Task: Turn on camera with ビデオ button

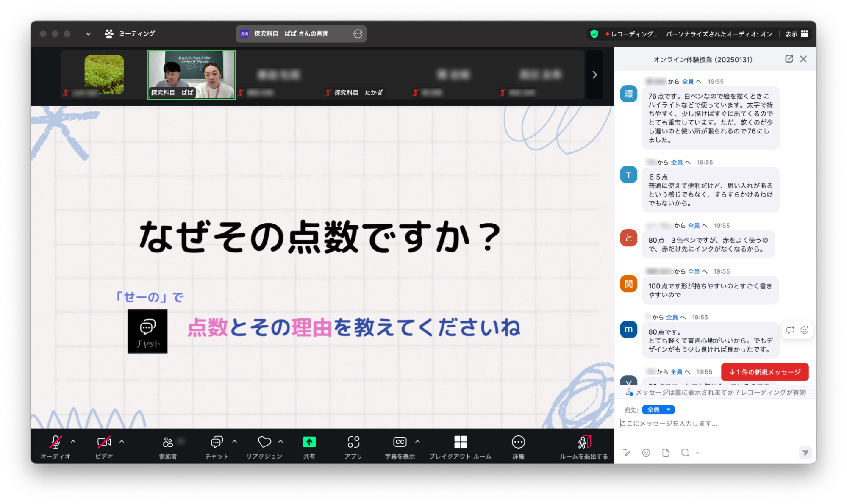Action: point(104,447)
